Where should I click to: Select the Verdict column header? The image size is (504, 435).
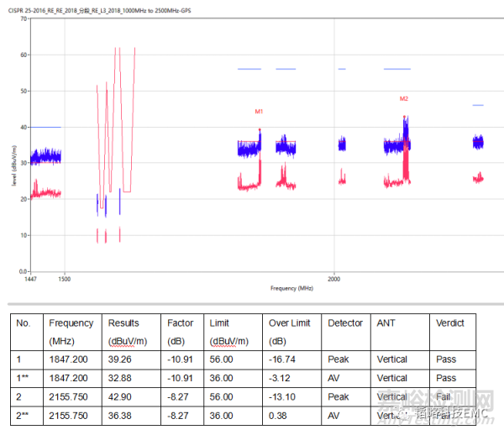coord(449,323)
